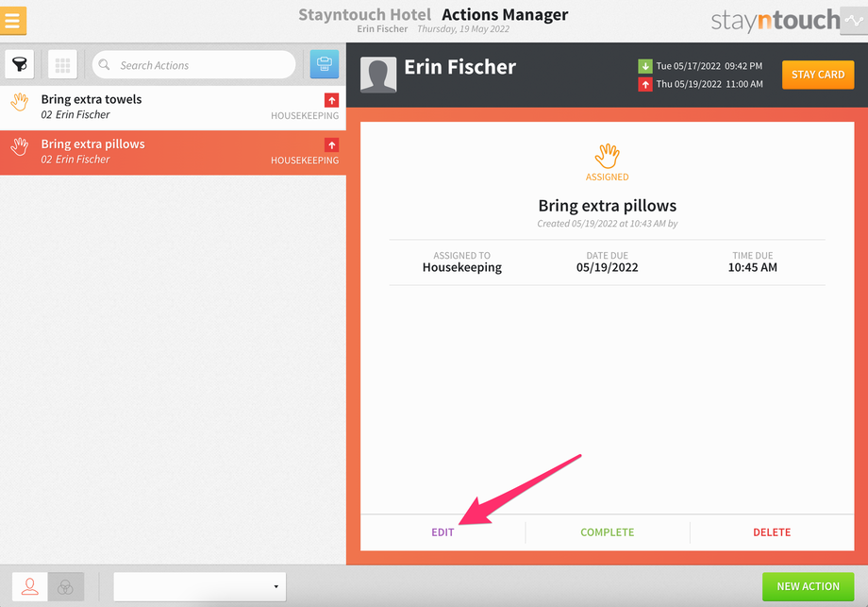Click the red departure arrow icon
868x607 pixels.
tap(645, 84)
